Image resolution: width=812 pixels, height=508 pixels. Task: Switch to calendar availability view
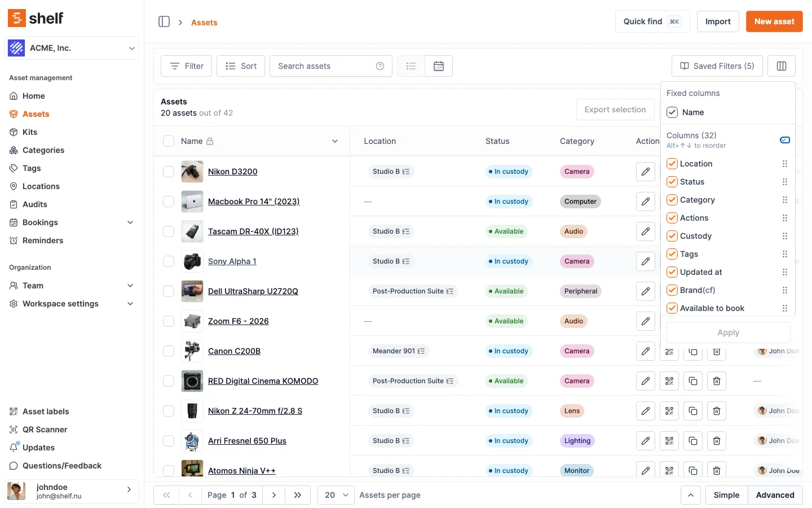[x=439, y=66]
